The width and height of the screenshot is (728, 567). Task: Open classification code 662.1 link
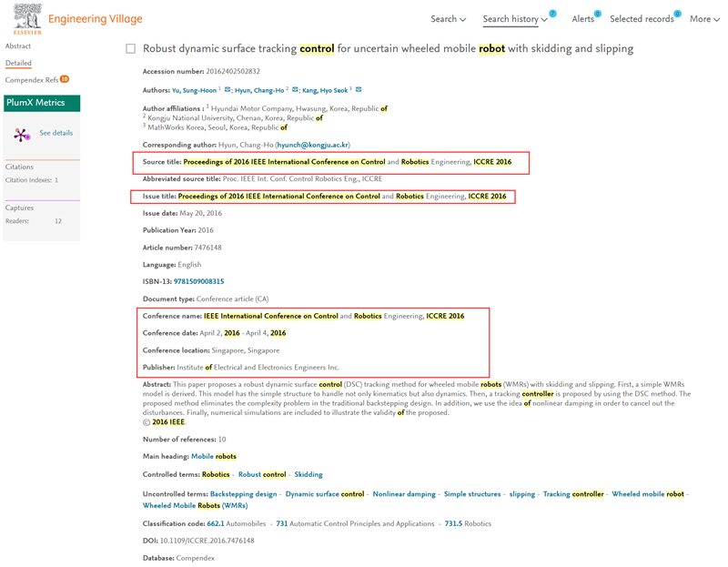(216, 524)
